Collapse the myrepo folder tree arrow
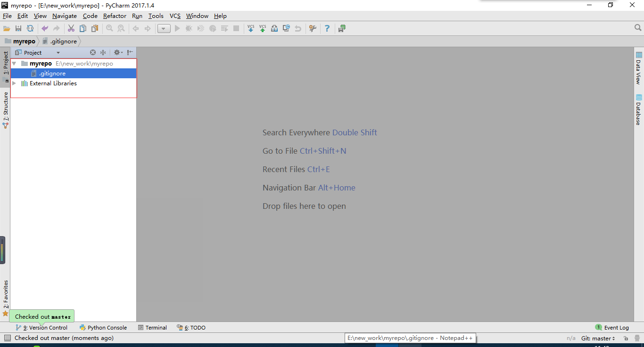 pos(14,64)
